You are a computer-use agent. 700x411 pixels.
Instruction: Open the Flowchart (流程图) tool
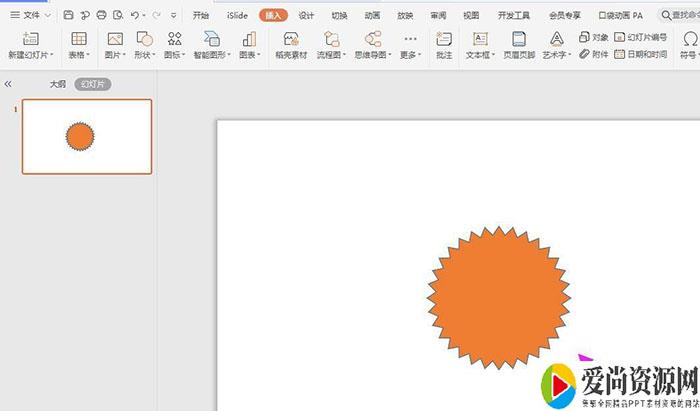[x=331, y=39]
